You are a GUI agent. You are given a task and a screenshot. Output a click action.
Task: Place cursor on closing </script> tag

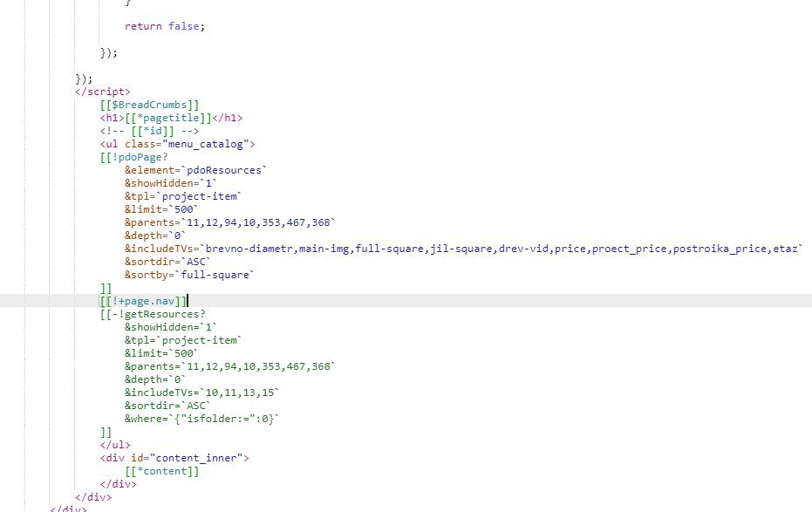click(103, 92)
